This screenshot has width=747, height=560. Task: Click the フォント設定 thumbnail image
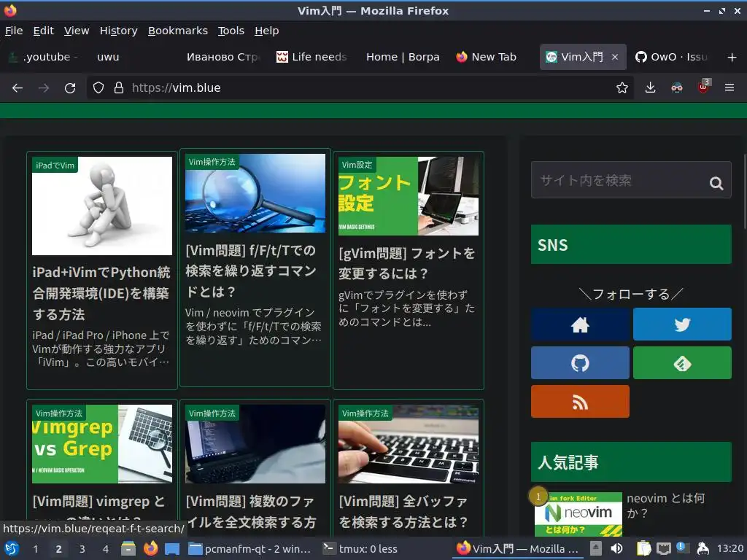[409, 195]
